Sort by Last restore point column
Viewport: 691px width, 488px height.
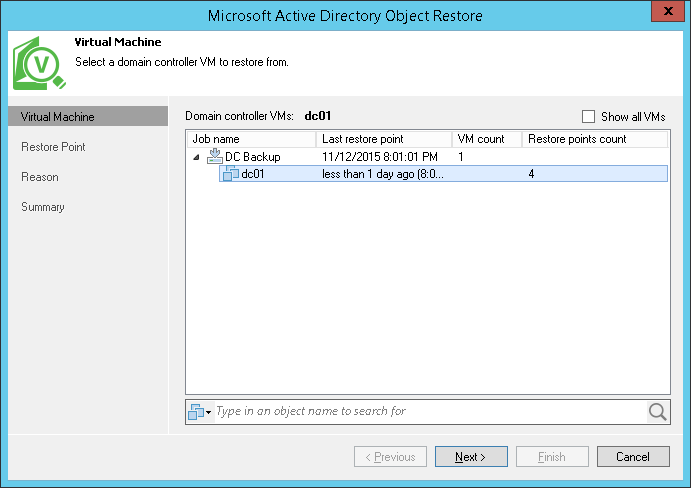383,139
